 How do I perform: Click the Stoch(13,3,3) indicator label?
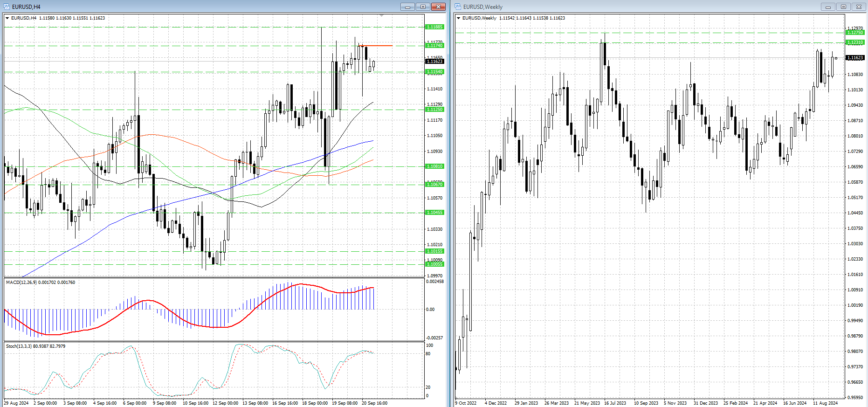click(36, 346)
